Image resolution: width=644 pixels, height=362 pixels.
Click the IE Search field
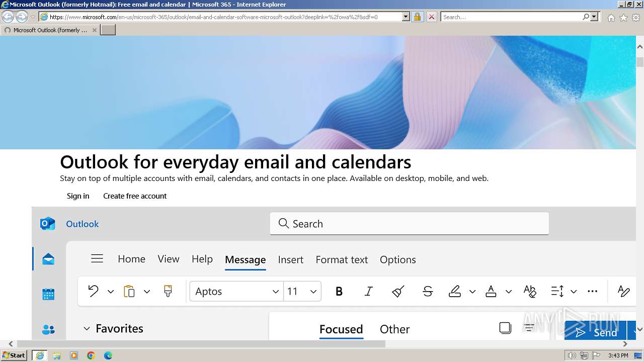(x=512, y=17)
